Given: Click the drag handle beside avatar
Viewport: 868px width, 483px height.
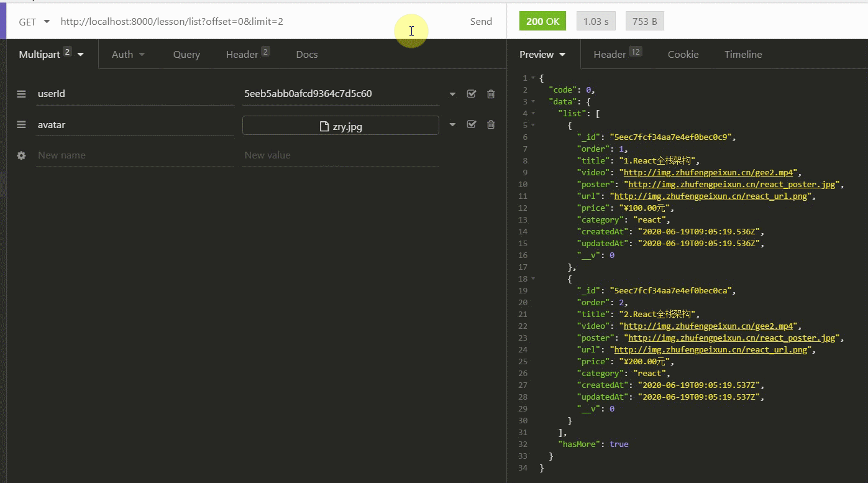Looking at the screenshot, I should point(21,124).
